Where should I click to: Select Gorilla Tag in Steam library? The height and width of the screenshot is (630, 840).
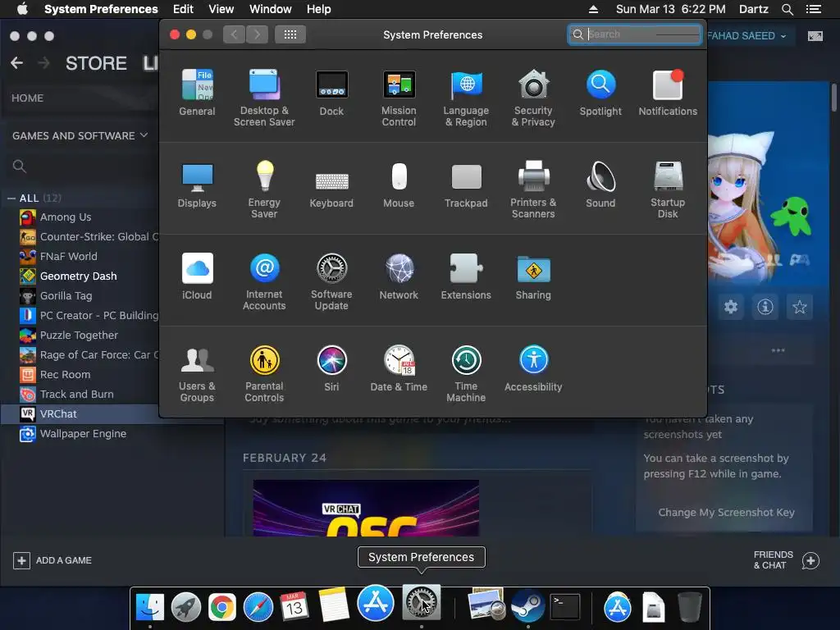click(x=66, y=295)
